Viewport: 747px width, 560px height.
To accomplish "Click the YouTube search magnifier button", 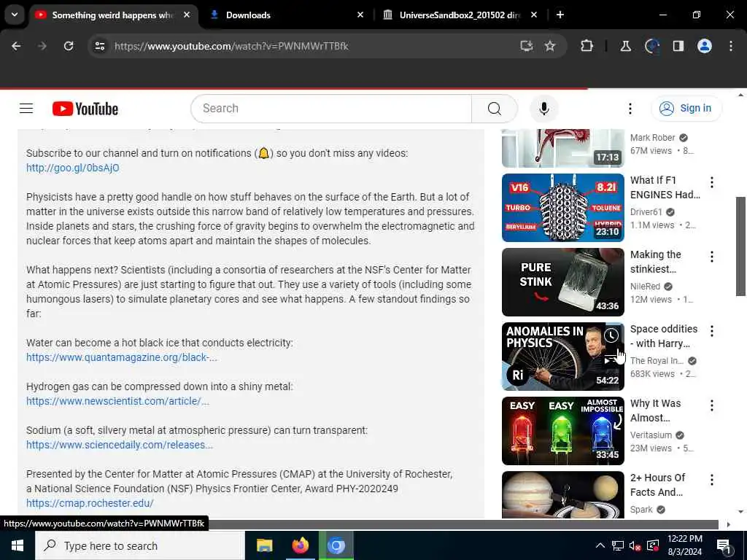I will (x=495, y=109).
